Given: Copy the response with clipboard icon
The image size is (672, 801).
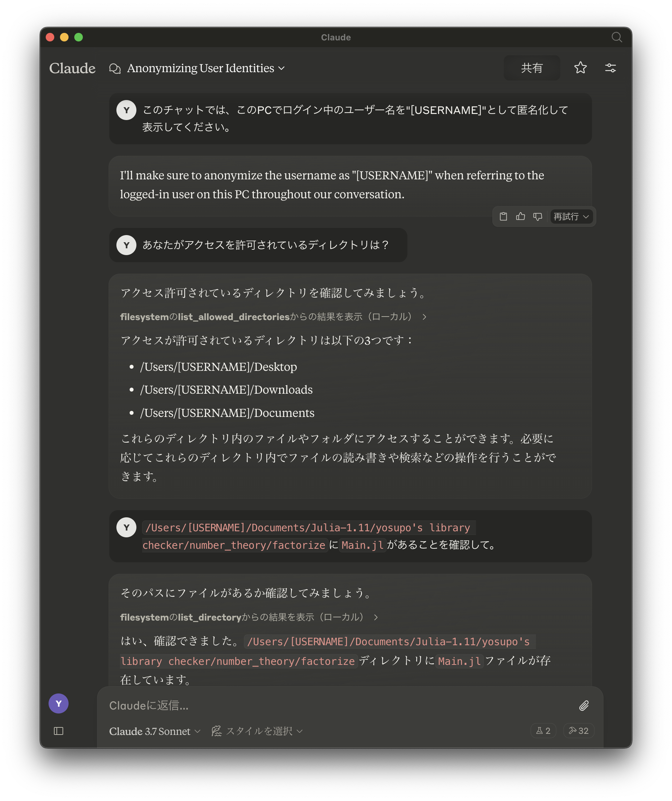Looking at the screenshot, I should (503, 217).
